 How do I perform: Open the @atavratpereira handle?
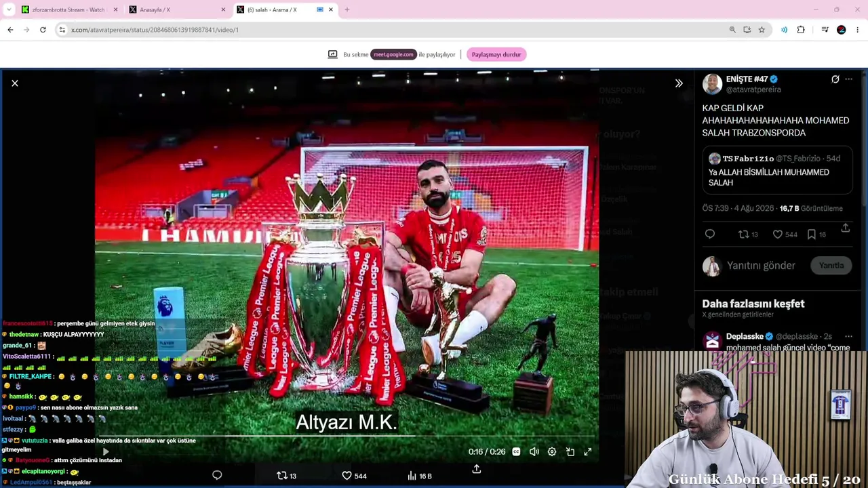point(753,89)
